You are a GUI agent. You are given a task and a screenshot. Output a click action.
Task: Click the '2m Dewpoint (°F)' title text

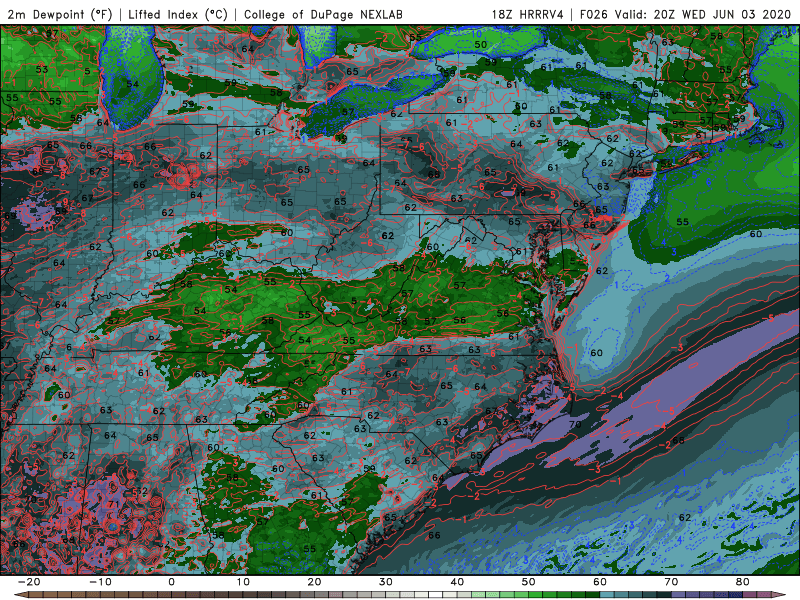tap(60, 14)
